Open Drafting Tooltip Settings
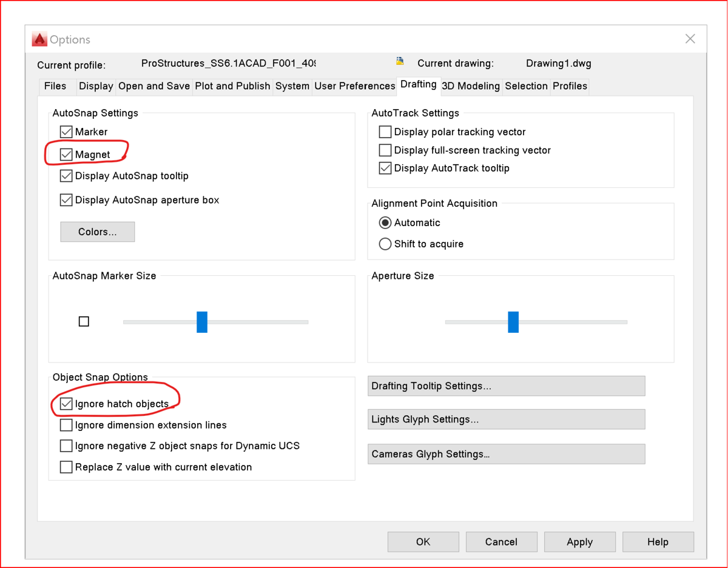Viewport: 728px width, 568px height. pos(507,386)
